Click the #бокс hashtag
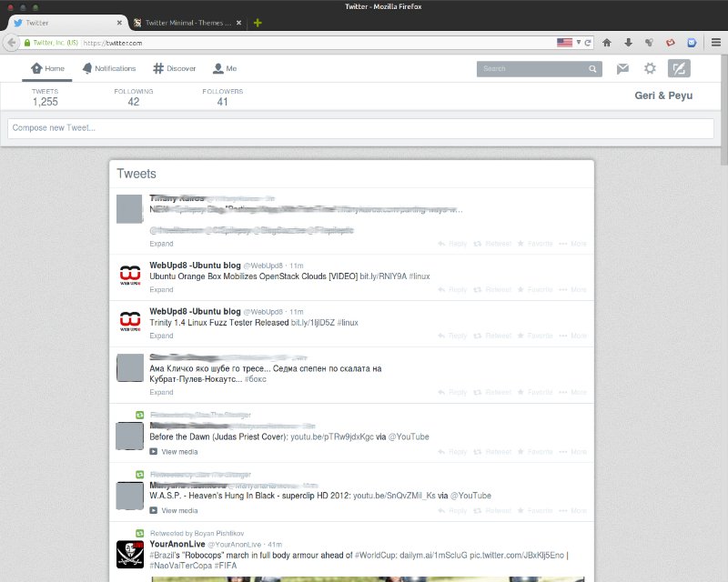728x582 pixels. [x=256, y=379]
